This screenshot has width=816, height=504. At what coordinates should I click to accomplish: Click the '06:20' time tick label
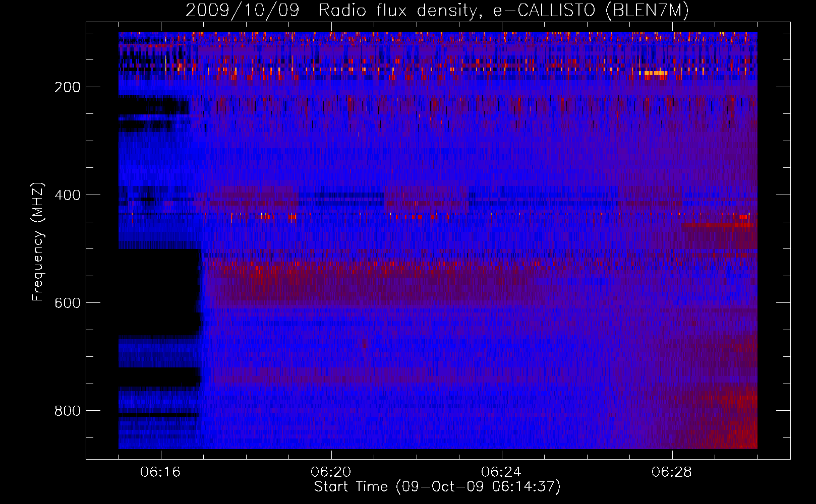pos(331,472)
